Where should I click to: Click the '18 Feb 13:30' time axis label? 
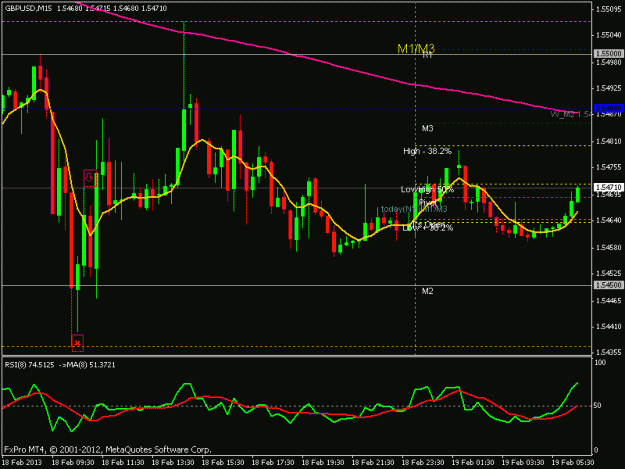click(x=173, y=463)
